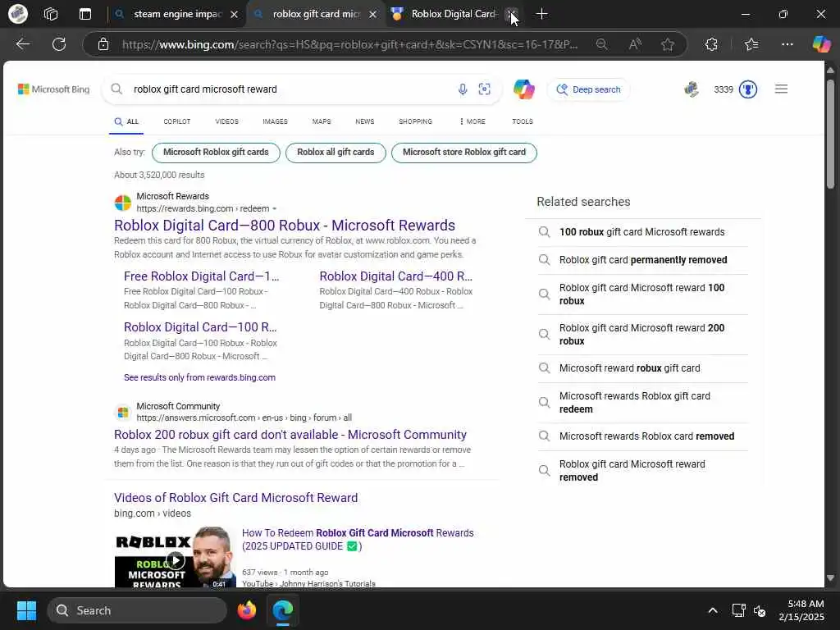Select the COPILOT search tab
The height and width of the screenshot is (630, 840).
coord(177,121)
